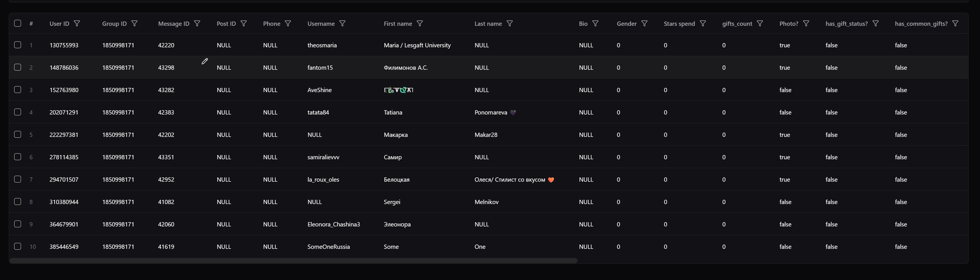Screen dimensions: 980x280
Task: Open the Phone column filter
Action: [x=288, y=24]
